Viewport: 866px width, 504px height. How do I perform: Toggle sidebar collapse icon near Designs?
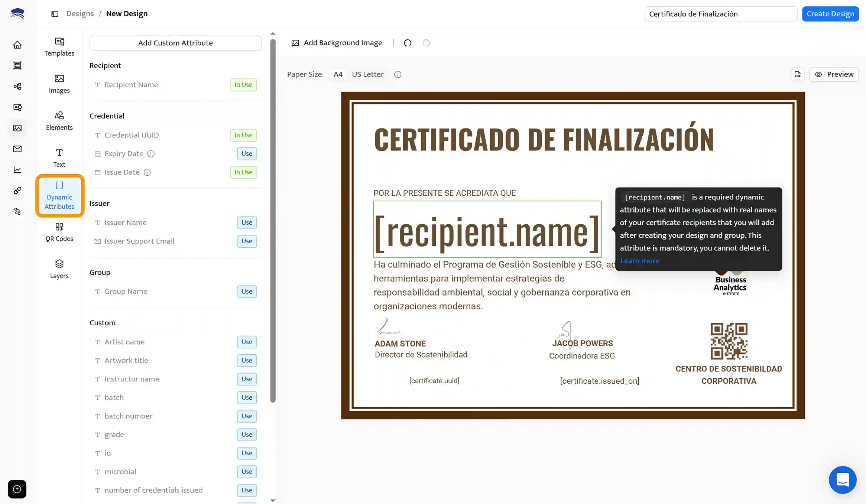55,14
